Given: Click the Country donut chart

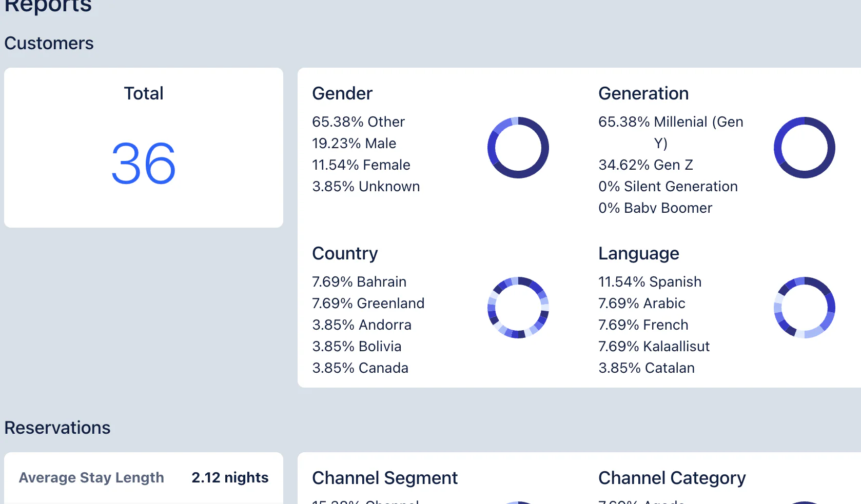Looking at the screenshot, I should (518, 308).
